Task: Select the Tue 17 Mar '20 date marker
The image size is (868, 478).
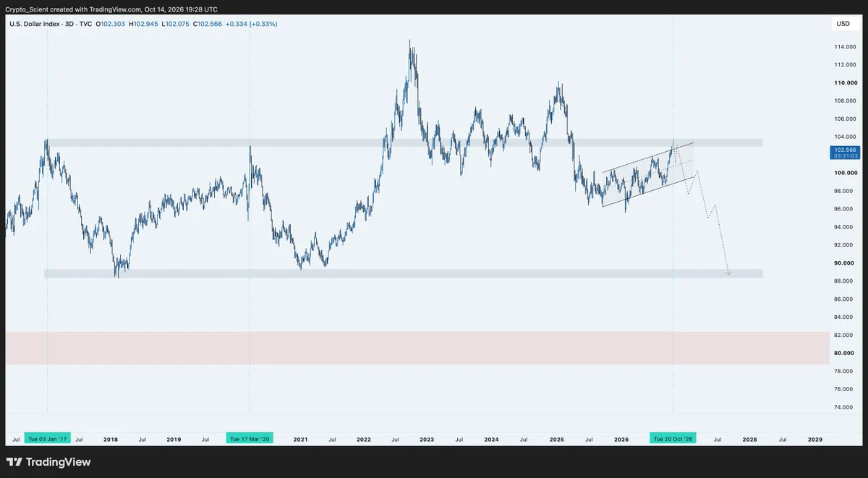Action: (250, 439)
